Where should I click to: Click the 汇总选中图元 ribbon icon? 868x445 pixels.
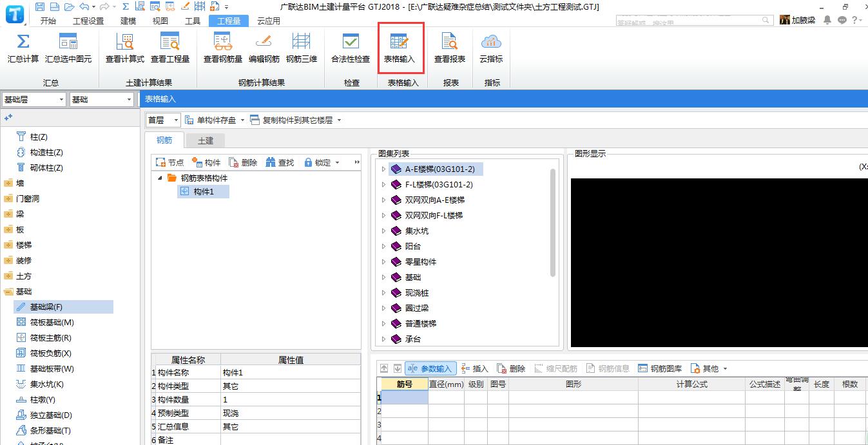pos(68,48)
